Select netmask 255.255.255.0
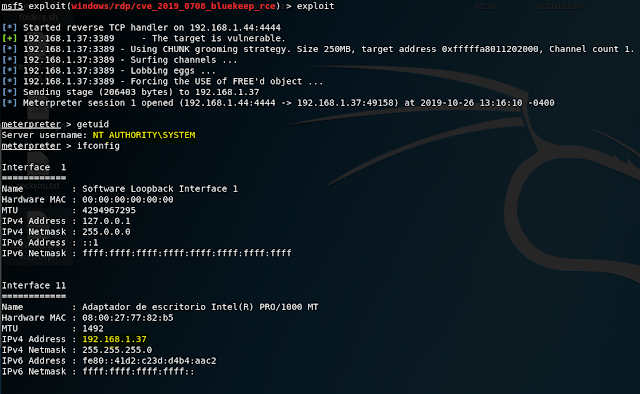This screenshot has height=394, width=640. pos(117,350)
